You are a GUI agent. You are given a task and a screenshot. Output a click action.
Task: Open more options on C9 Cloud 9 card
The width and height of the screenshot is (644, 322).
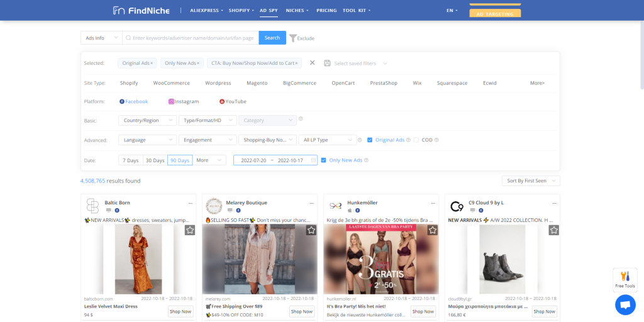pos(555,203)
